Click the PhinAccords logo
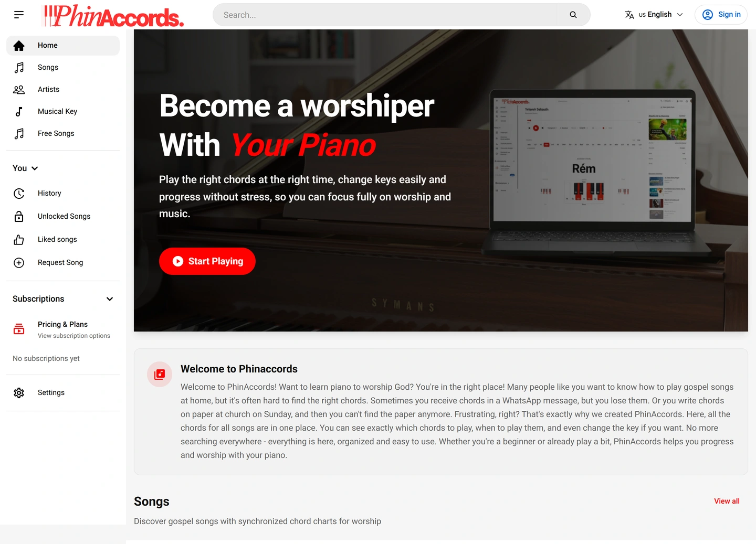The image size is (756, 544). (113, 16)
